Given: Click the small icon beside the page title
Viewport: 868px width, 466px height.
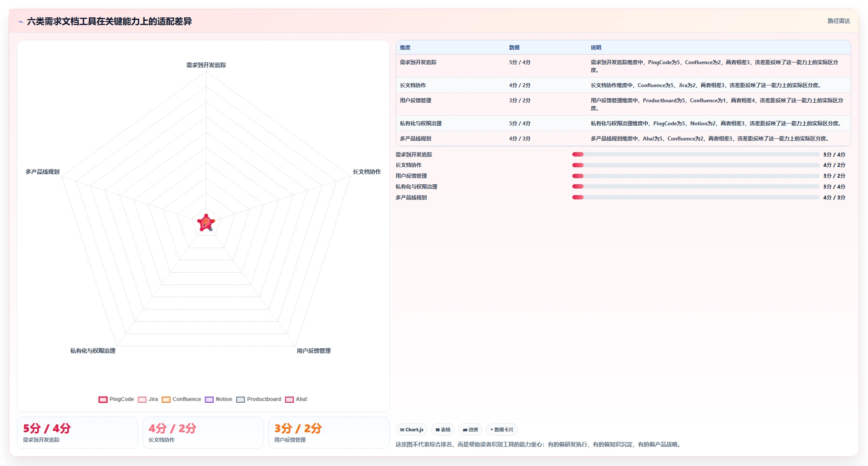Looking at the screenshot, I should pyautogui.click(x=20, y=22).
